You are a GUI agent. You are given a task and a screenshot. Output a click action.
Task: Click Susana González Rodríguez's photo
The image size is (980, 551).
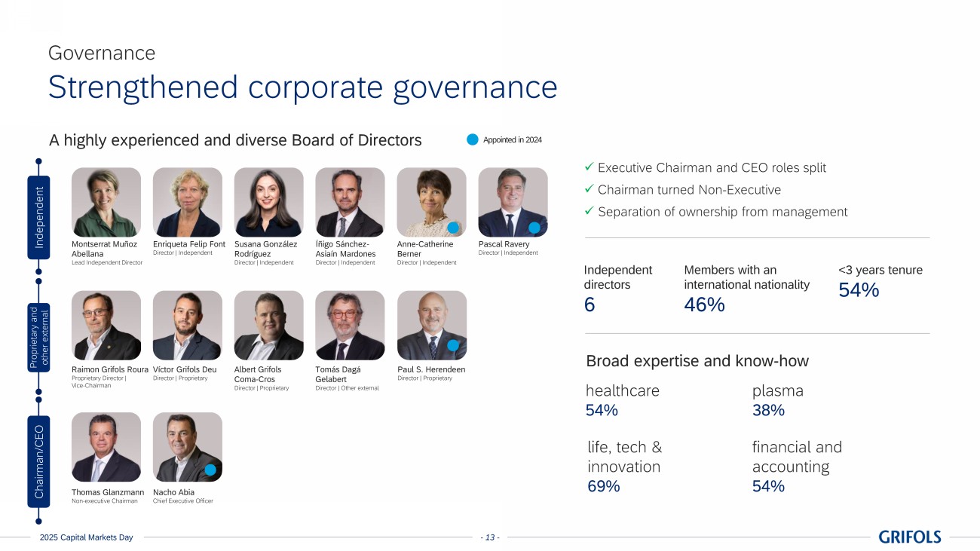269,202
